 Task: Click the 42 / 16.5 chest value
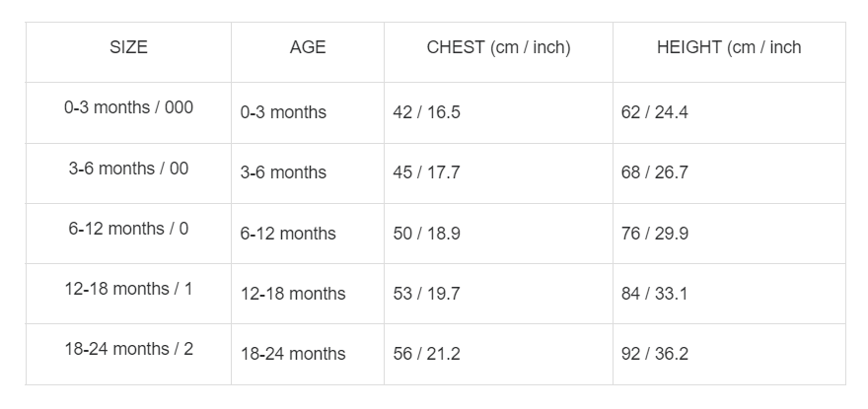426,112
